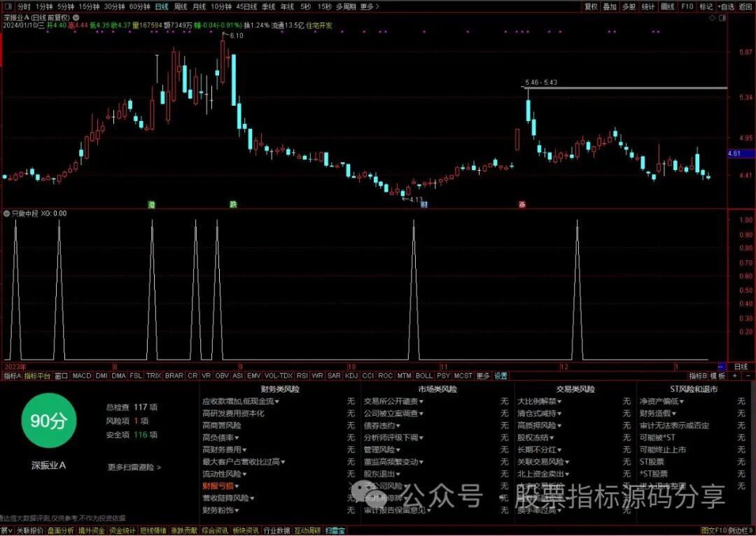The height and width of the screenshot is (536, 756).
Task: Switch to 5分钟 period
Action: (x=66, y=7)
